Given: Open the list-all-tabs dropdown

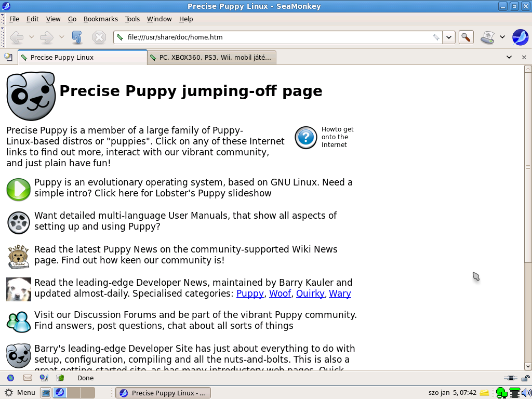Looking at the screenshot, I should [509, 57].
